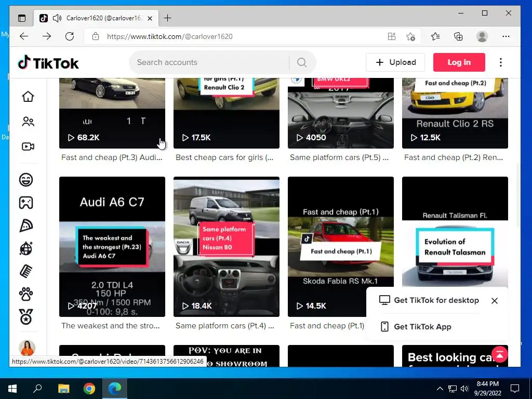Click the Upload button

395,62
